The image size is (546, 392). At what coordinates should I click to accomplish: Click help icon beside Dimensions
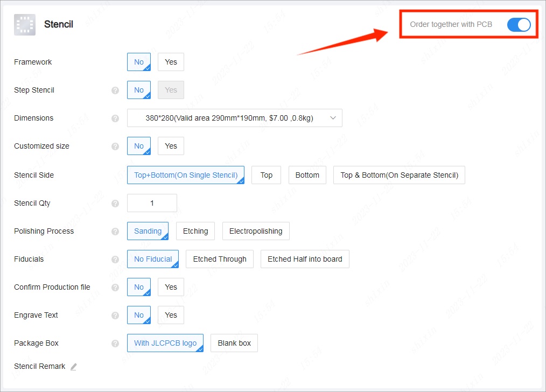click(x=115, y=118)
